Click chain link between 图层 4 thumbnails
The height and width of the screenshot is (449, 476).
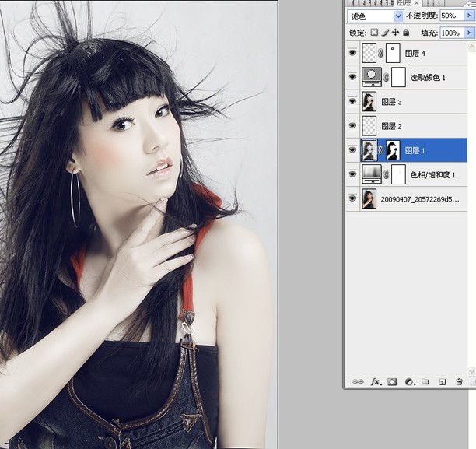pos(380,54)
